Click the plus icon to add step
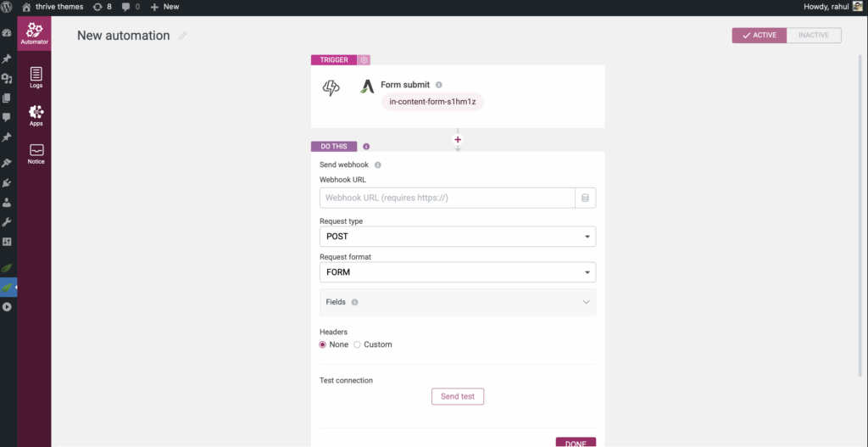Screen dimensions: 868x447 click(x=458, y=139)
